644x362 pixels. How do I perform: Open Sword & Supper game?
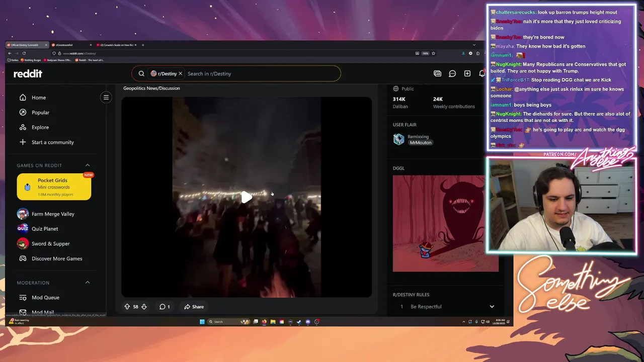coord(50,244)
